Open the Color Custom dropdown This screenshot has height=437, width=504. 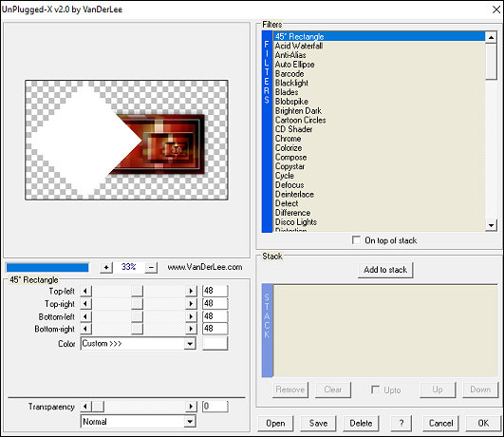[190, 344]
